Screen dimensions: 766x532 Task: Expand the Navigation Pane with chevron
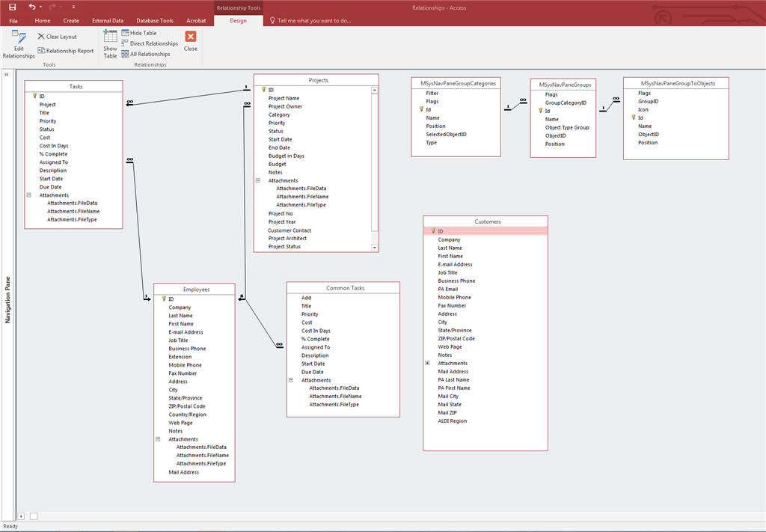(6, 75)
